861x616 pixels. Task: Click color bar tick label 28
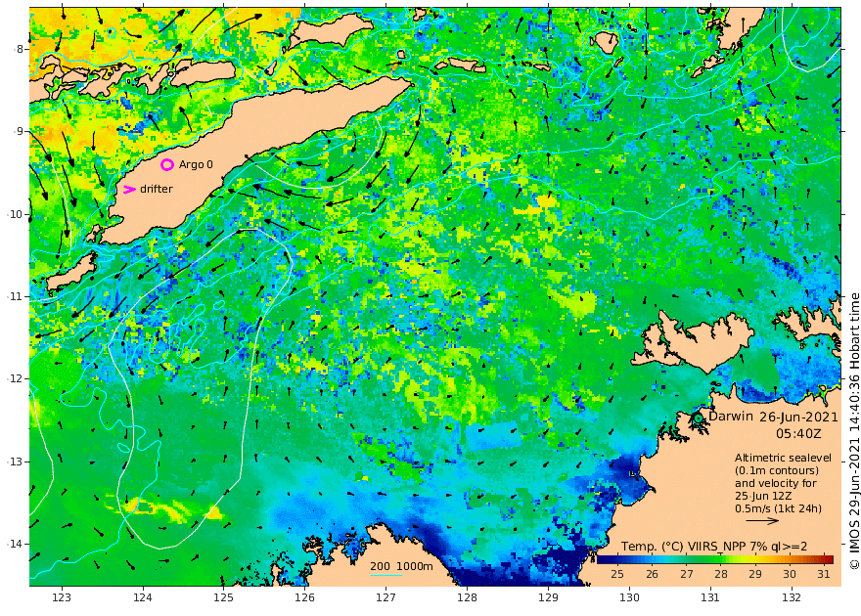(x=721, y=574)
